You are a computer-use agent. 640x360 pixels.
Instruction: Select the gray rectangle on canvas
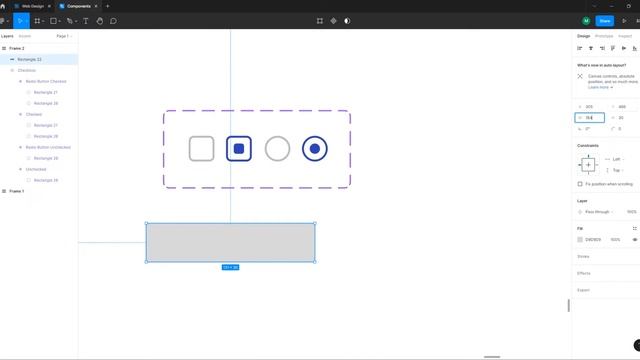pyautogui.click(x=231, y=242)
